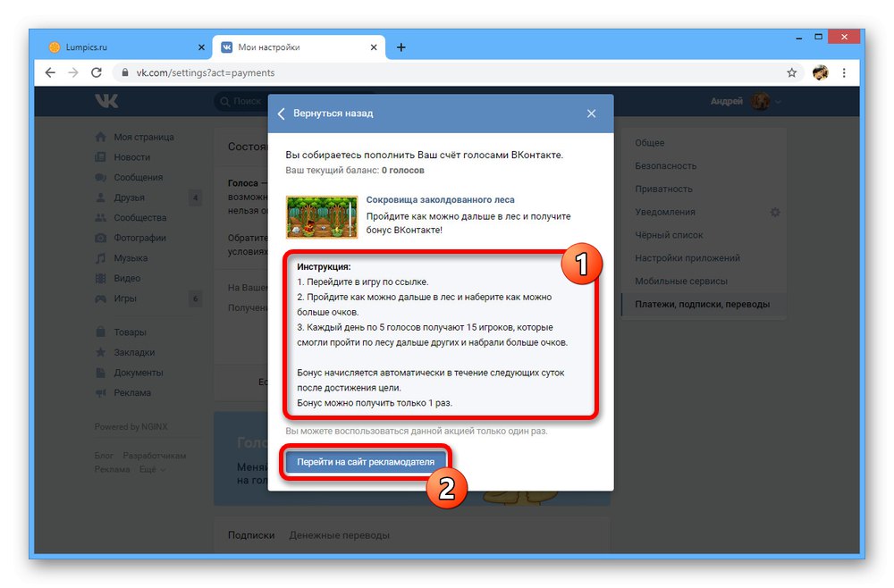
Task: Open Товары in left menu
Action: coord(130,332)
